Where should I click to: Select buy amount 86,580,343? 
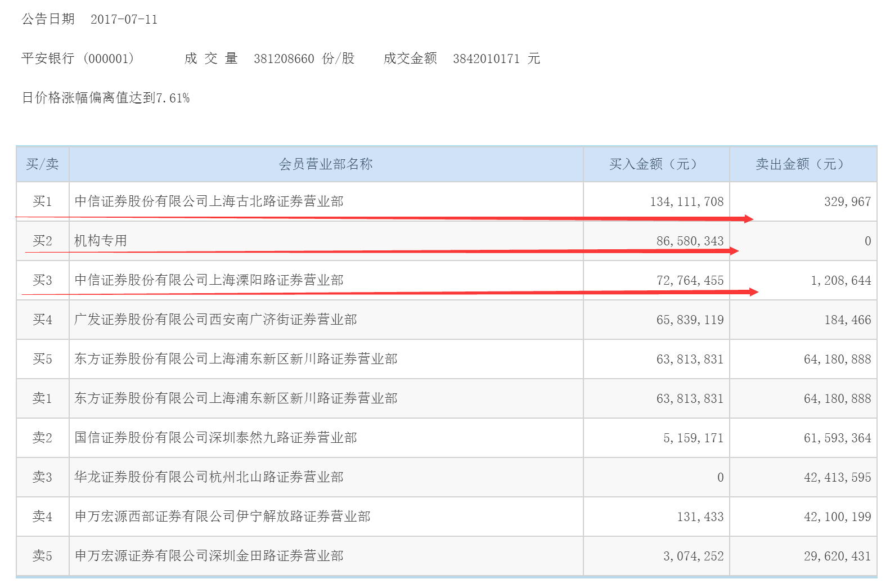(690, 241)
